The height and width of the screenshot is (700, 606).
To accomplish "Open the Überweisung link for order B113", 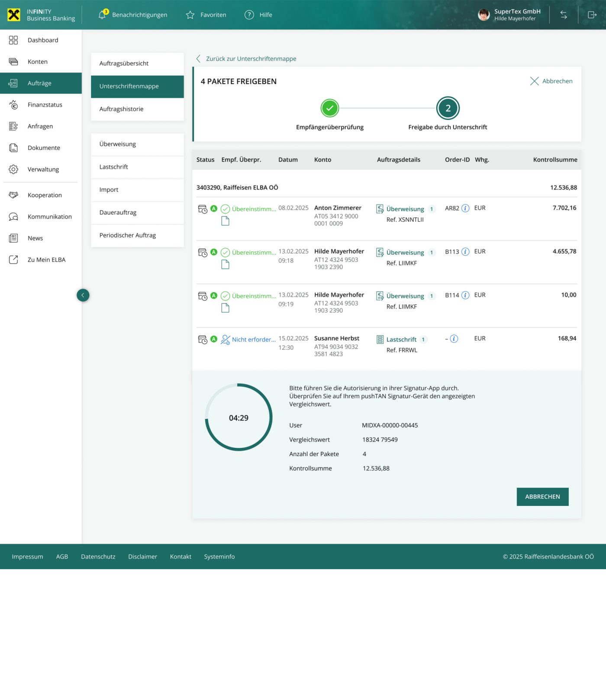I will 405,253.
